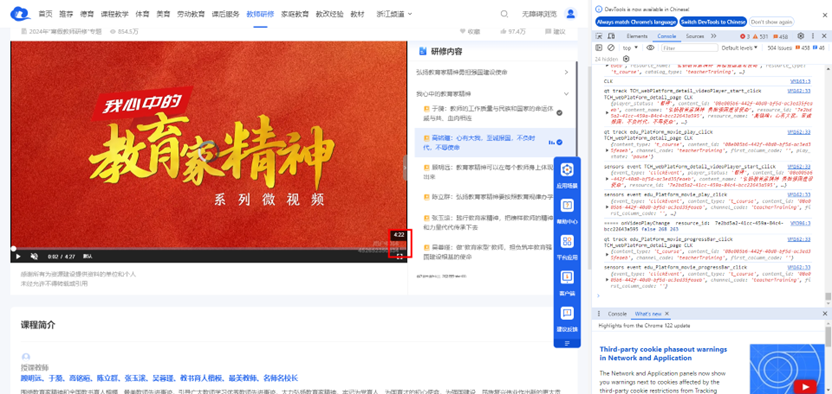832x394 pixels.
Task: Click the 504 Issues counter
Action: pyautogui.click(x=796, y=48)
